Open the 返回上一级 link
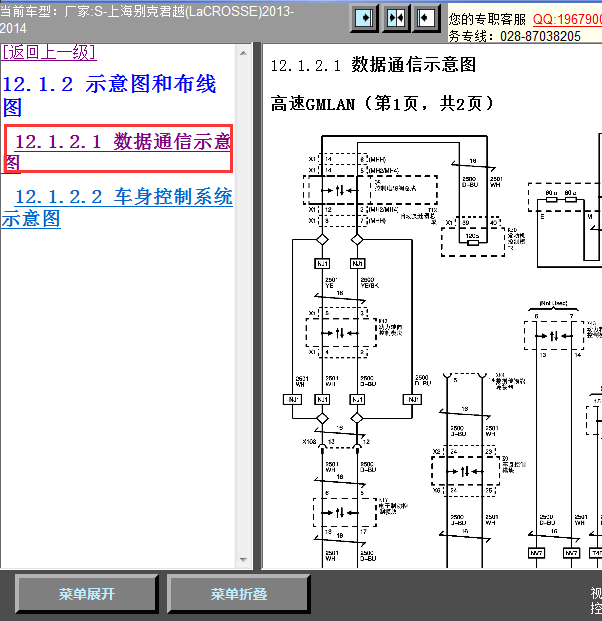This screenshot has width=602, height=621. point(49,52)
